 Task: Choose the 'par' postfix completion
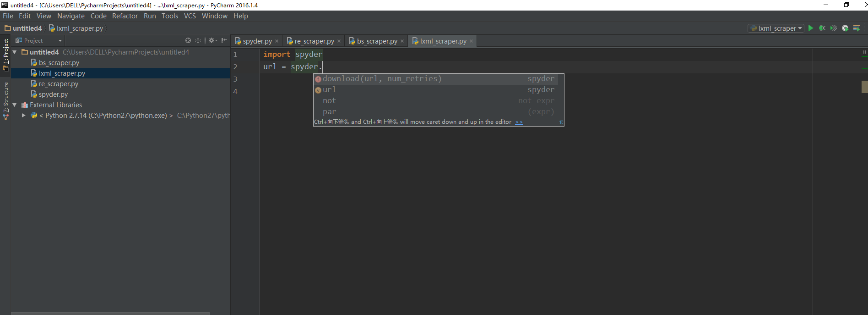pyautogui.click(x=436, y=112)
